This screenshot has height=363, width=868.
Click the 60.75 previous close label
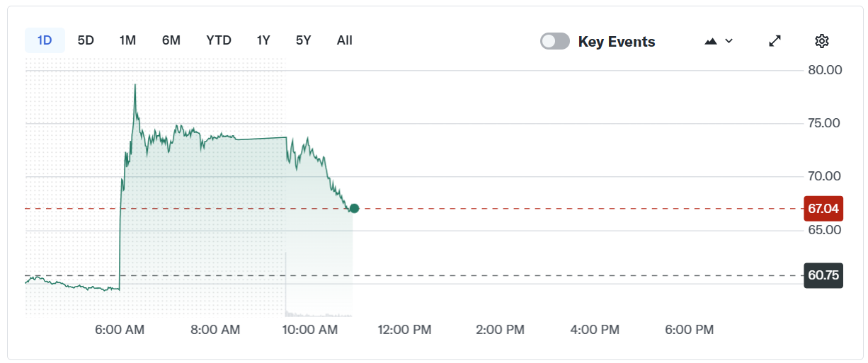tap(823, 275)
